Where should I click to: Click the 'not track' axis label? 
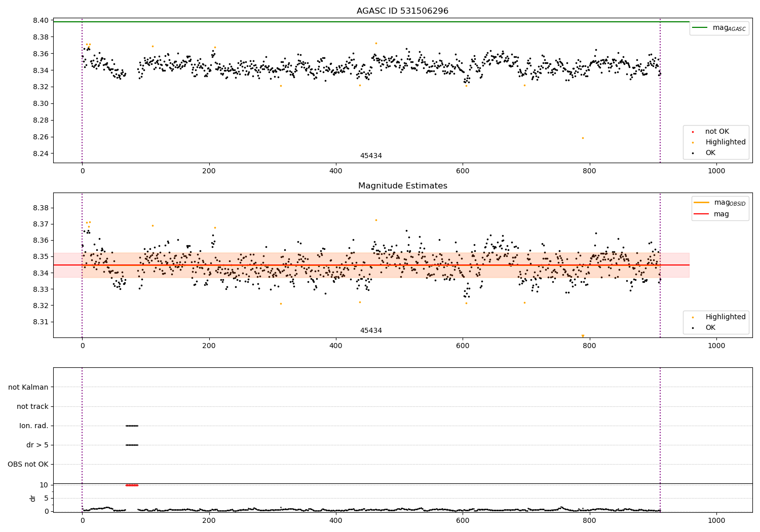coord(32,407)
